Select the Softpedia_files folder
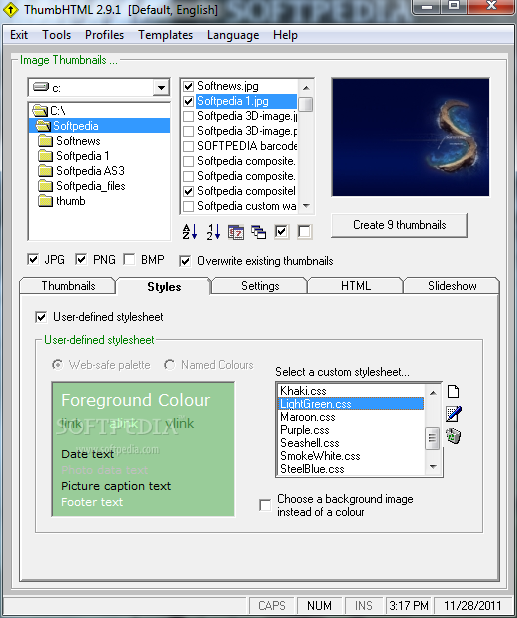The width and height of the screenshot is (517, 618). point(91,186)
